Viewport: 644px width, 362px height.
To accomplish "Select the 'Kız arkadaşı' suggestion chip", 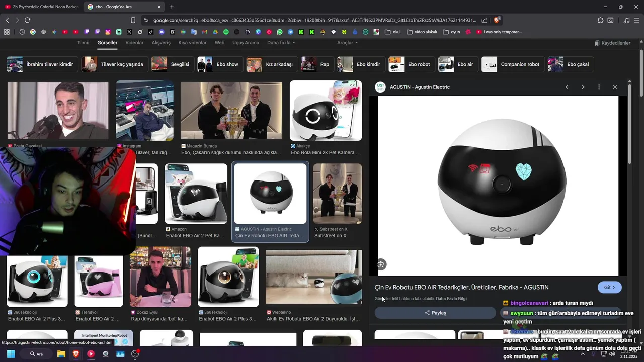I will 272,64.
